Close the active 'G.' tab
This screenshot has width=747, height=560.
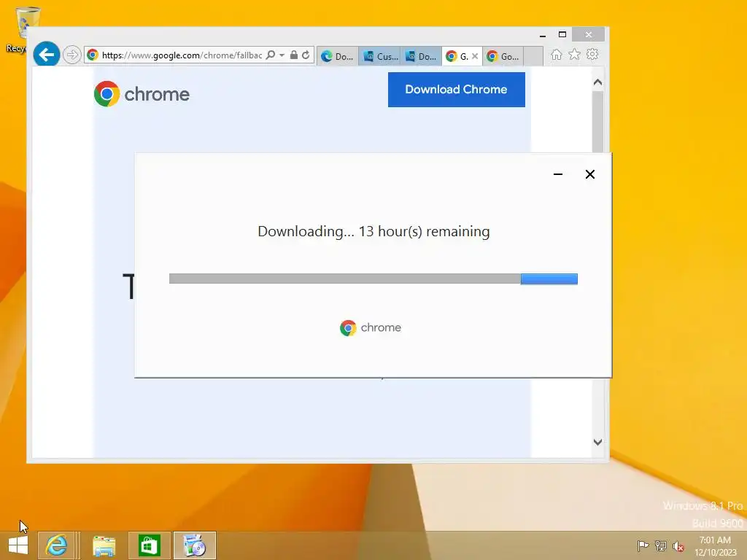coord(475,56)
